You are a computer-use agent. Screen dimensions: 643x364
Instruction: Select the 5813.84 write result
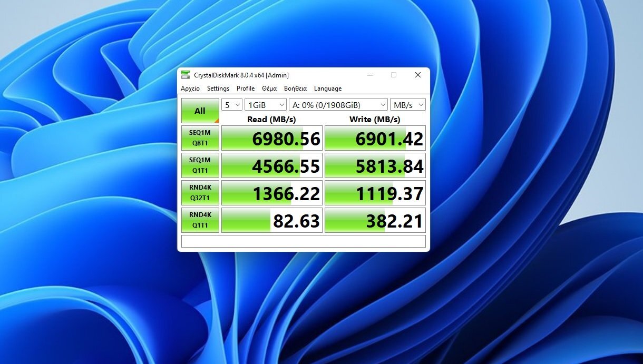375,165
